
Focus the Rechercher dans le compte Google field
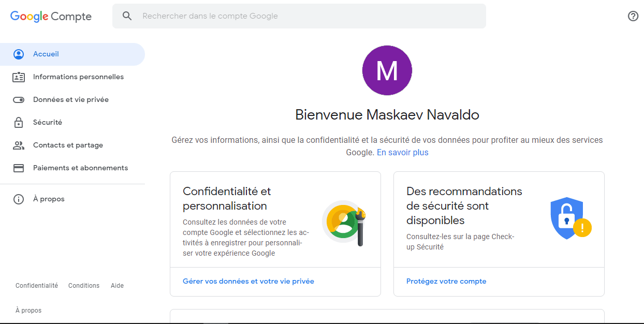(299, 16)
